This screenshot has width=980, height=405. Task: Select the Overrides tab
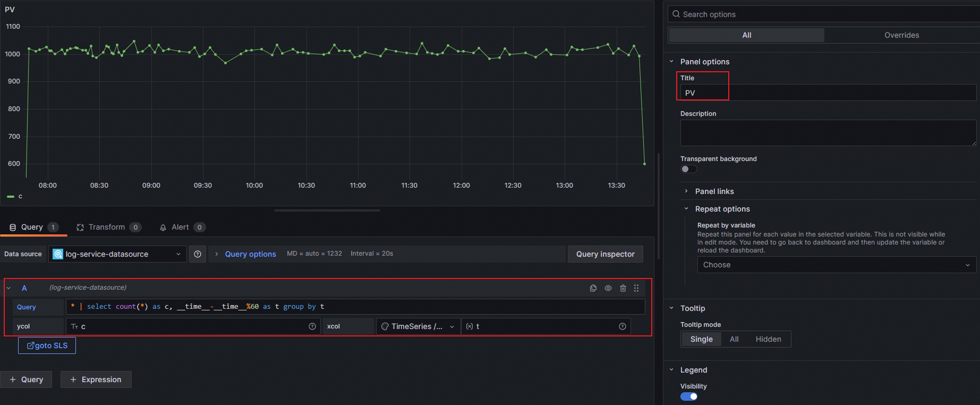click(901, 35)
